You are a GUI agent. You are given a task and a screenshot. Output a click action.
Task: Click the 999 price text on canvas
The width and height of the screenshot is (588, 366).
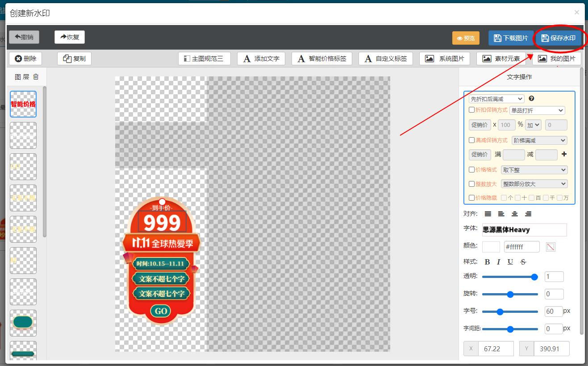[162, 223]
